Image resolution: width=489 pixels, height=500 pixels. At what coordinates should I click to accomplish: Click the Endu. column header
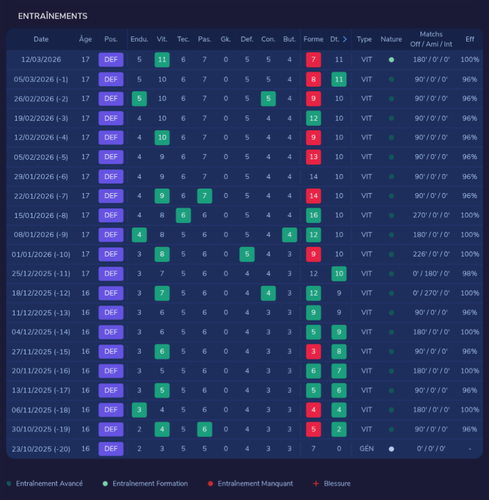tap(139, 39)
